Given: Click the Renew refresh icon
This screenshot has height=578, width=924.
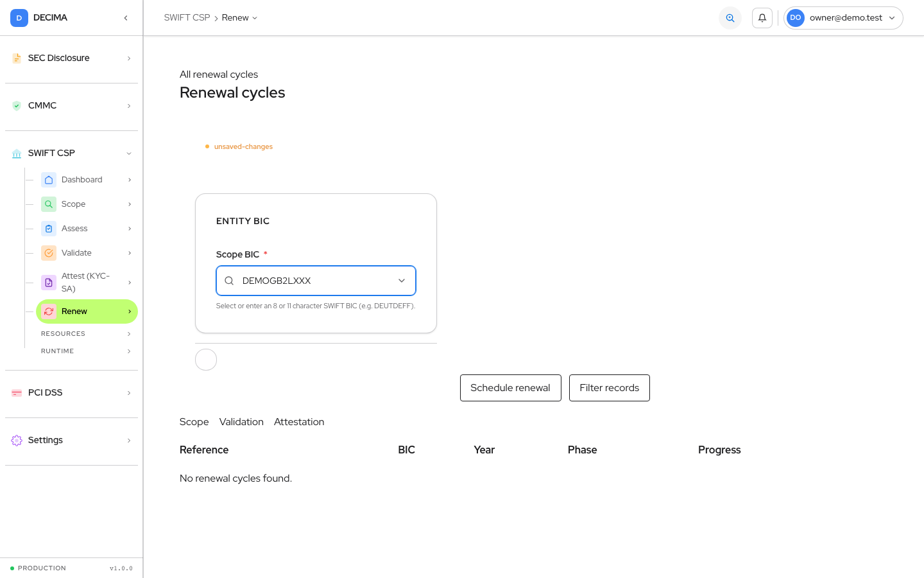Looking at the screenshot, I should (49, 311).
